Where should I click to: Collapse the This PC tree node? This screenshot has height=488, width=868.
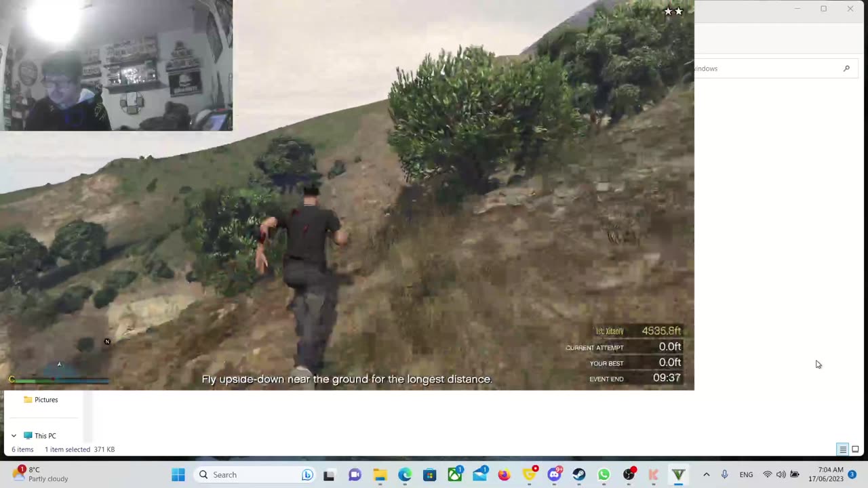14,436
